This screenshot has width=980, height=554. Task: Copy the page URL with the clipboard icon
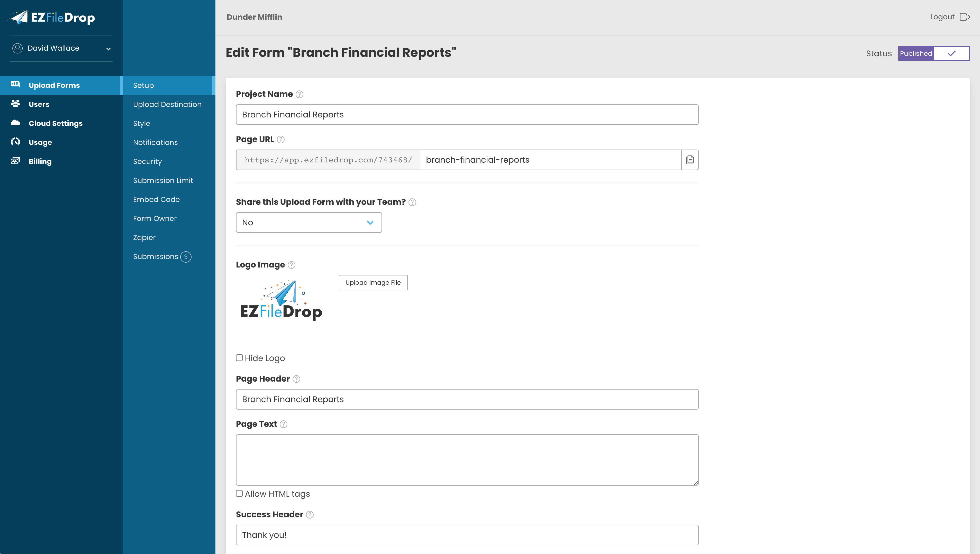pos(689,159)
